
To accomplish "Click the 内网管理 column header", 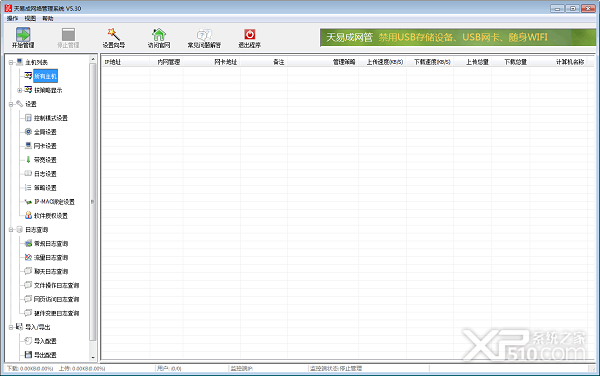I will pyautogui.click(x=166, y=62).
